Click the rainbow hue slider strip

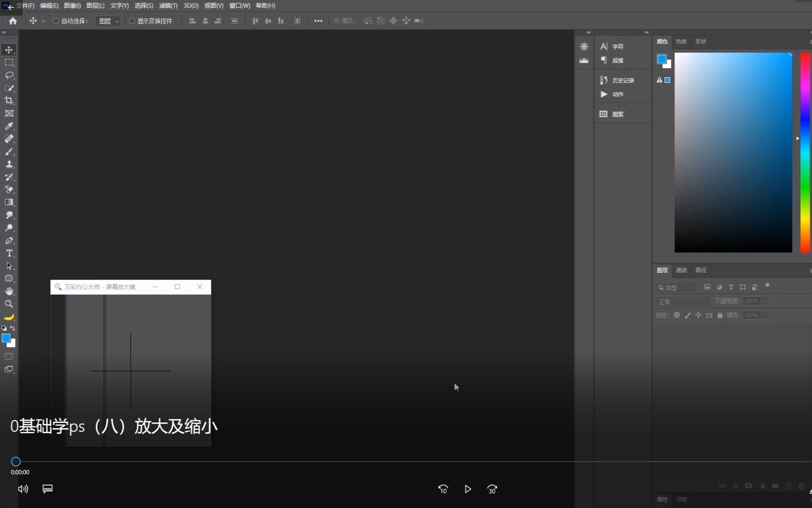tap(806, 152)
